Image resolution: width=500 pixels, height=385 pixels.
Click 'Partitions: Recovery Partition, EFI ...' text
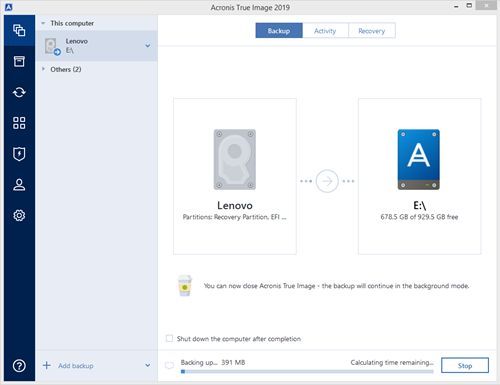click(x=234, y=217)
